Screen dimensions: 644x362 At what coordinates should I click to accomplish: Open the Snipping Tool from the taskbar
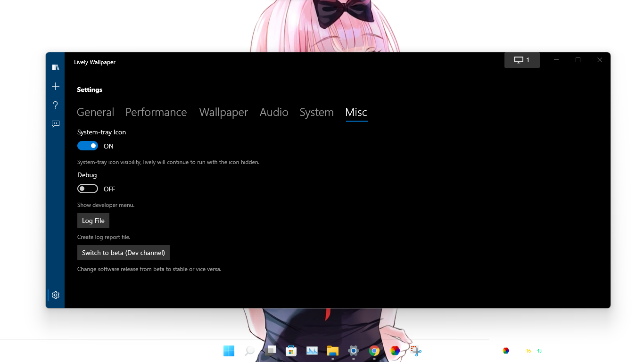415,351
